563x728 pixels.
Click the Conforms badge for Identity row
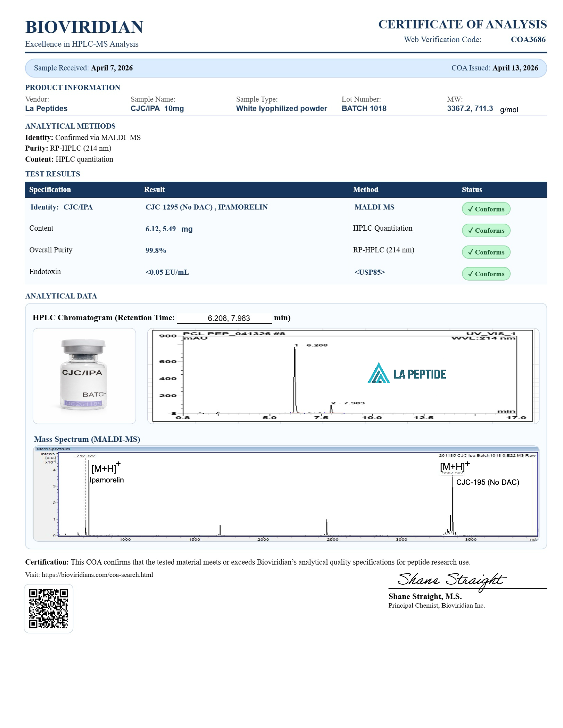point(486,209)
